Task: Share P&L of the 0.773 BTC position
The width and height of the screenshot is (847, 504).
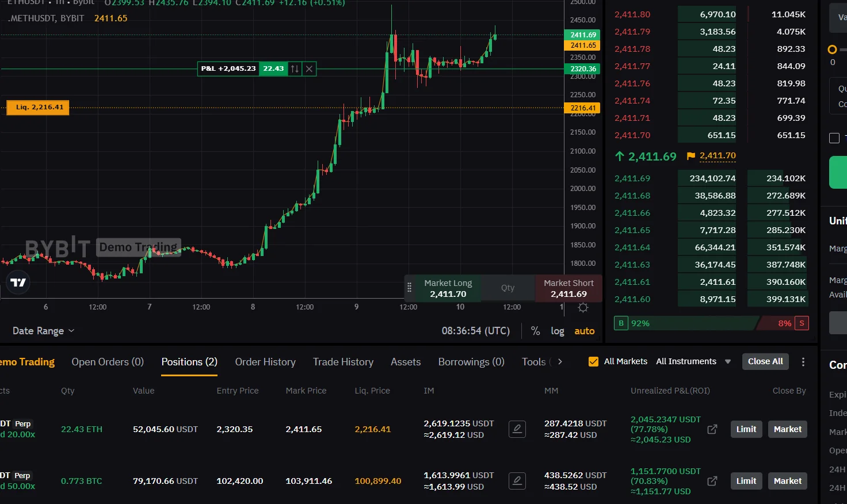Action: point(712,481)
